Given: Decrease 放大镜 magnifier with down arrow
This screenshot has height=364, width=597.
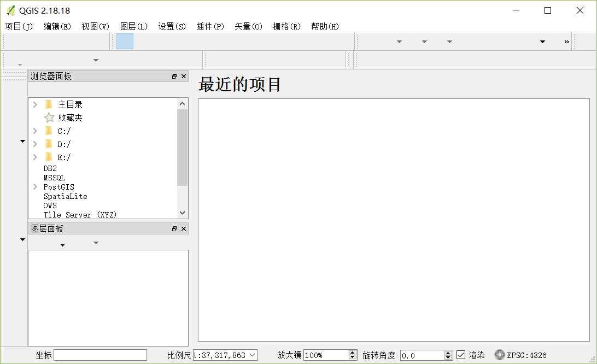Looking at the screenshot, I should (353, 357).
